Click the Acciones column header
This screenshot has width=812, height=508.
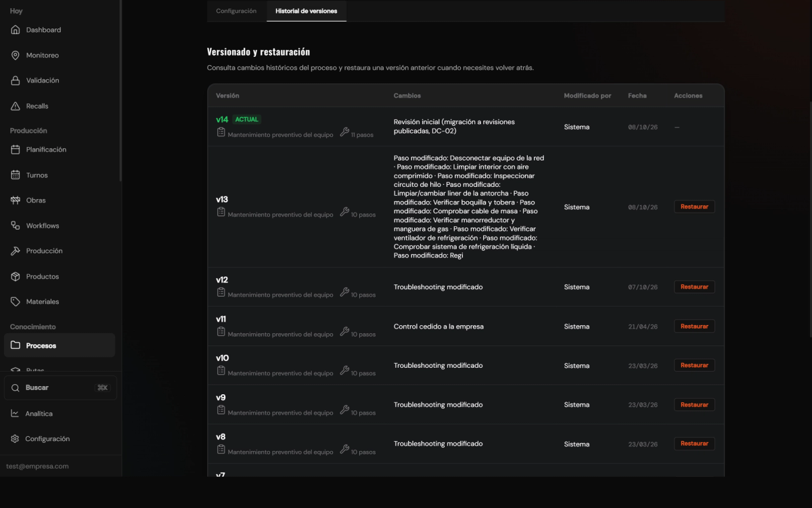[x=688, y=96]
